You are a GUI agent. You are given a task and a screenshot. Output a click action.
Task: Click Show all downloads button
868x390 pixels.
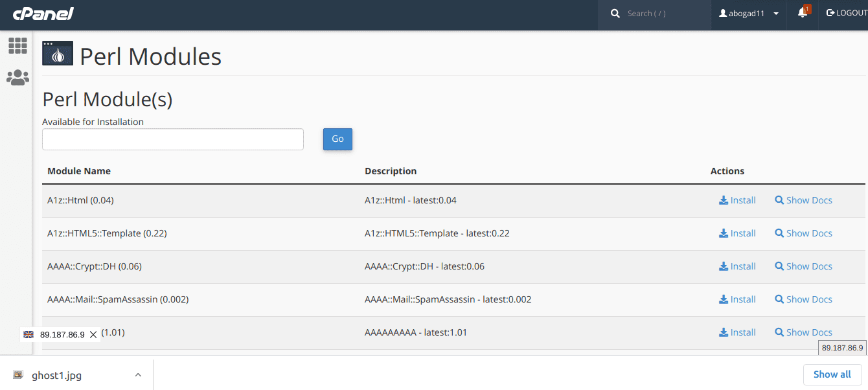tap(832, 374)
